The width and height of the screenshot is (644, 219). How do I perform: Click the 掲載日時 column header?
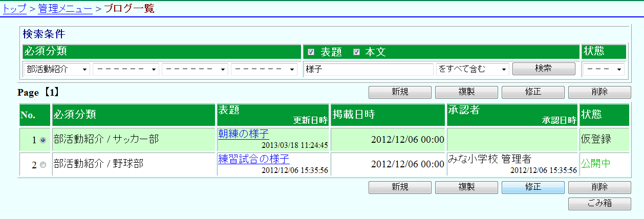(x=388, y=115)
